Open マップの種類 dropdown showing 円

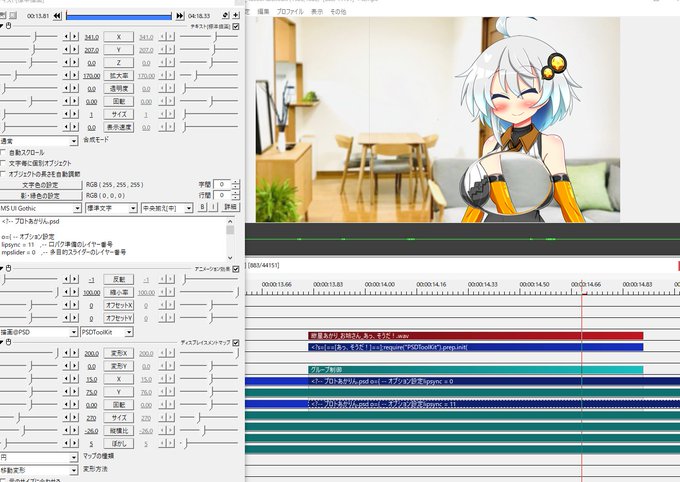click(39, 457)
